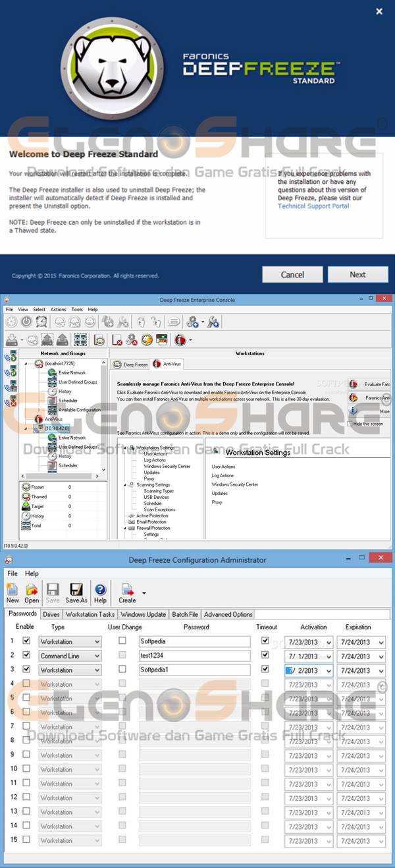Open Activation date dropdown for row 1
The width and height of the screenshot is (395, 868).
(329, 642)
